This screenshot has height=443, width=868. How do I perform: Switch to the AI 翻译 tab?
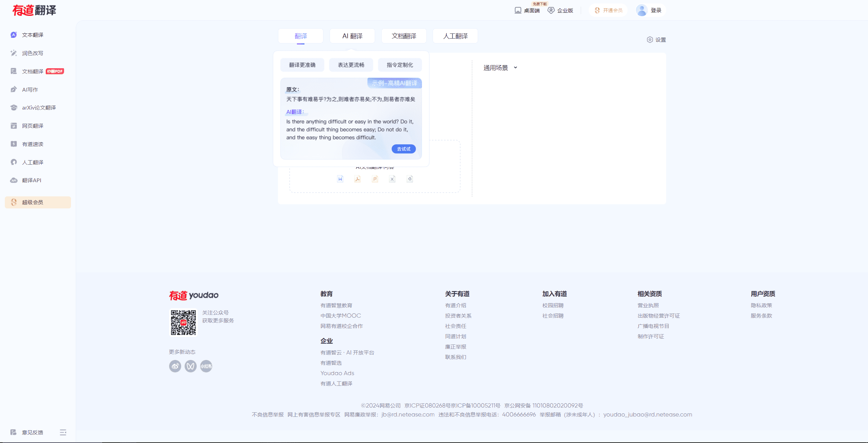pyautogui.click(x=352, y=36)
